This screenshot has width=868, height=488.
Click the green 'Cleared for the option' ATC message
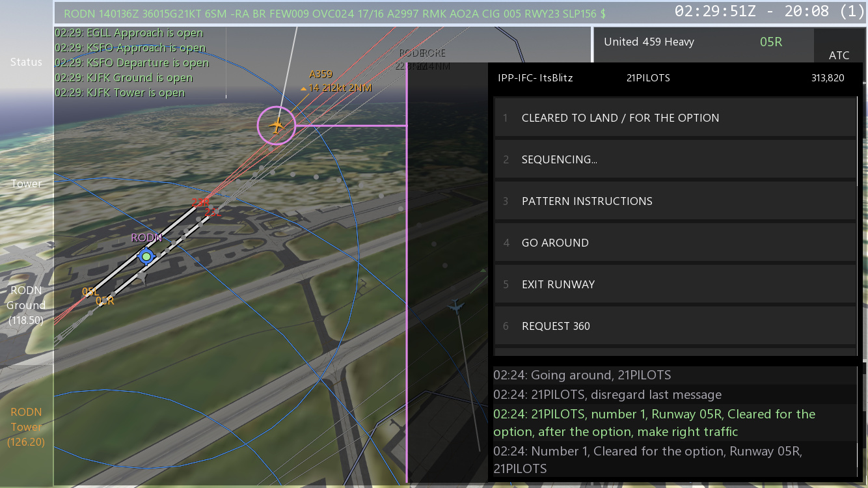pos(675,423)
